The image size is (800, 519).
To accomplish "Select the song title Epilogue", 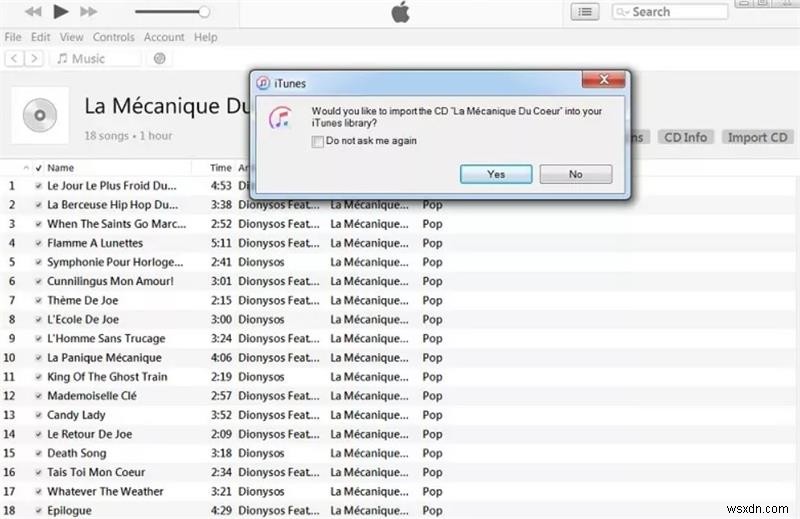I will click(x=69, y=511).
